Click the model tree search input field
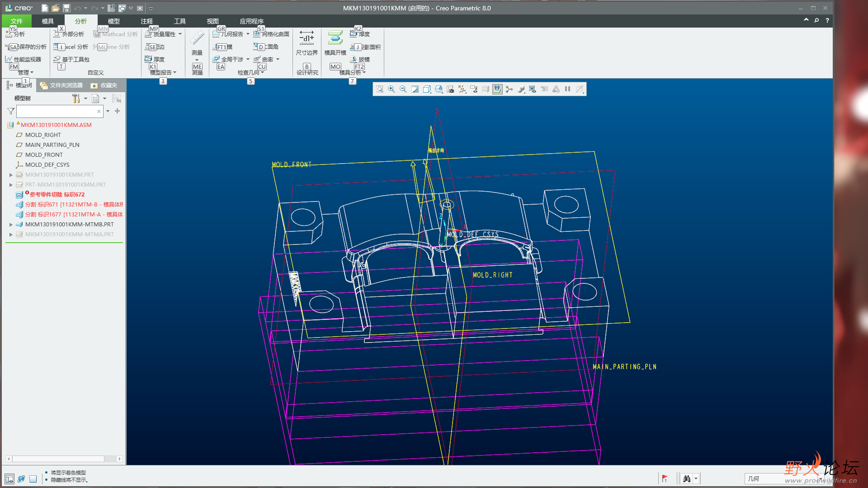The image size is (868, 488). pyautogui.click(x=60, y=111)
